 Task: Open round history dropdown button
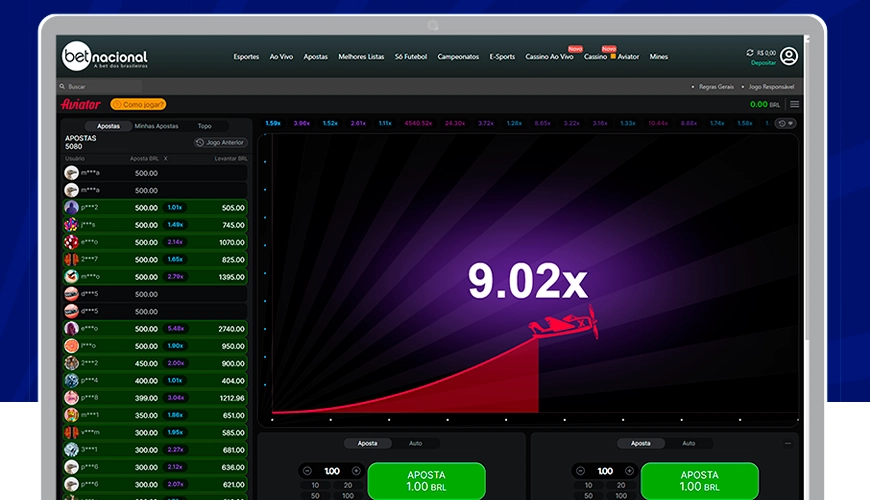click(x=785, y=123)
